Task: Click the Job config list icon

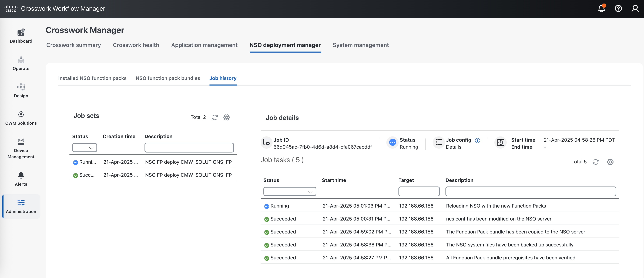Action: [x=438, y=142]
